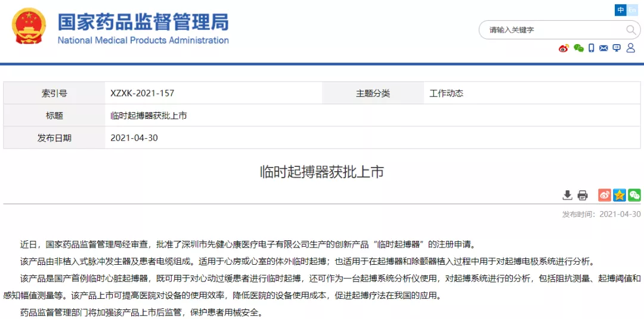The image size is (644, 319).
Task: Share article via green WeChat button
Action: pos(634,195)
